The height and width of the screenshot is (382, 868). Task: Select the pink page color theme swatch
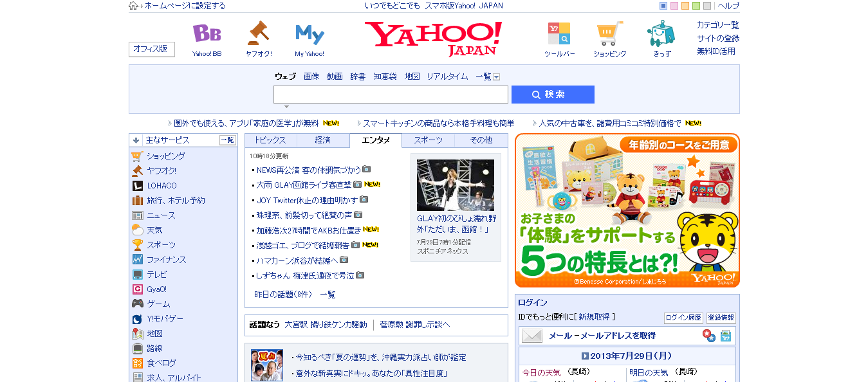coord(674,6)
